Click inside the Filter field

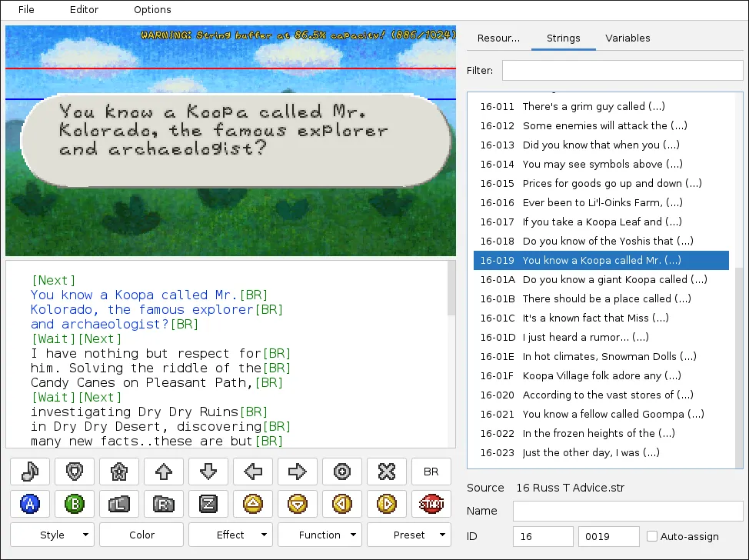(x=623, y=70)
